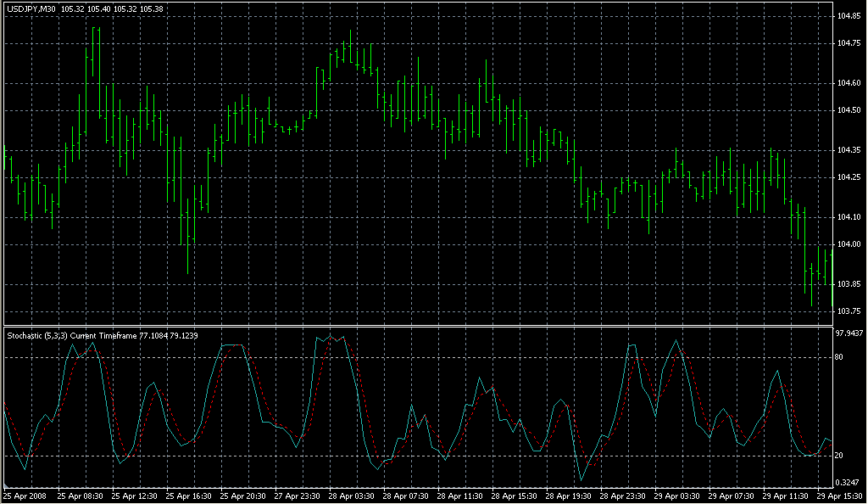The height and width of the screenshot is (504, 868).
Task: Click the 25 Apr 16:30 time marker
Action: click(189, 495)
